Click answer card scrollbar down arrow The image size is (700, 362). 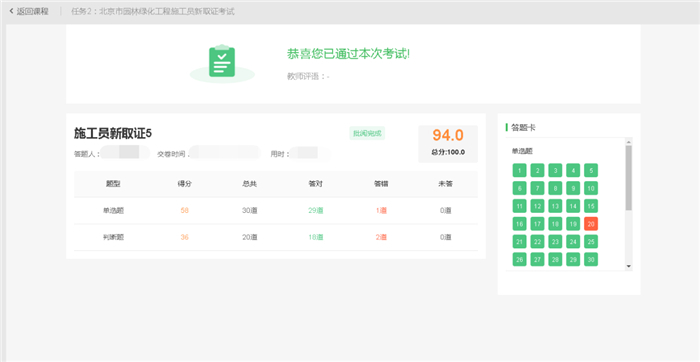[629, 266]
